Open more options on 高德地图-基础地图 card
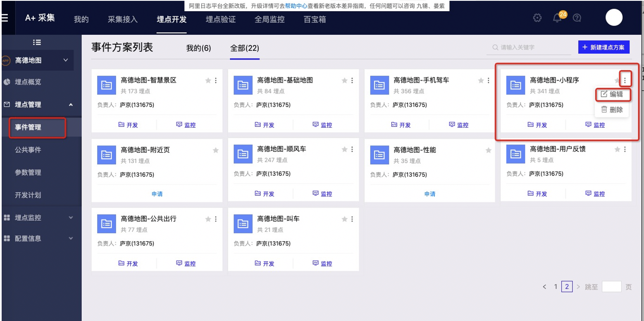Viewport: 644px width, 321px height. tap(352, 81)
